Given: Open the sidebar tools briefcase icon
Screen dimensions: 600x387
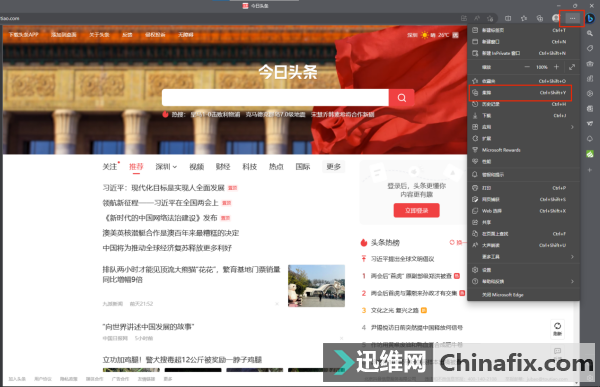Looking at the screenshot, I should click(x=590, y=64).
